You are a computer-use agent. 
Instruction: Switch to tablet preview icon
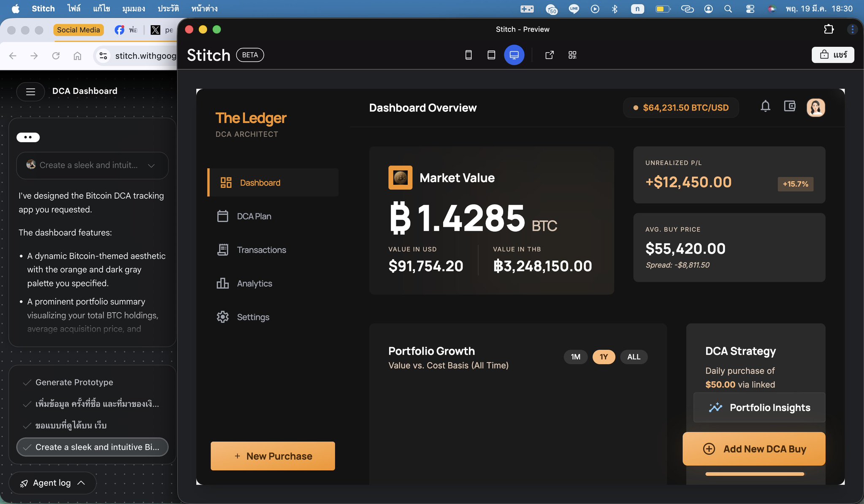click(491, 55)
